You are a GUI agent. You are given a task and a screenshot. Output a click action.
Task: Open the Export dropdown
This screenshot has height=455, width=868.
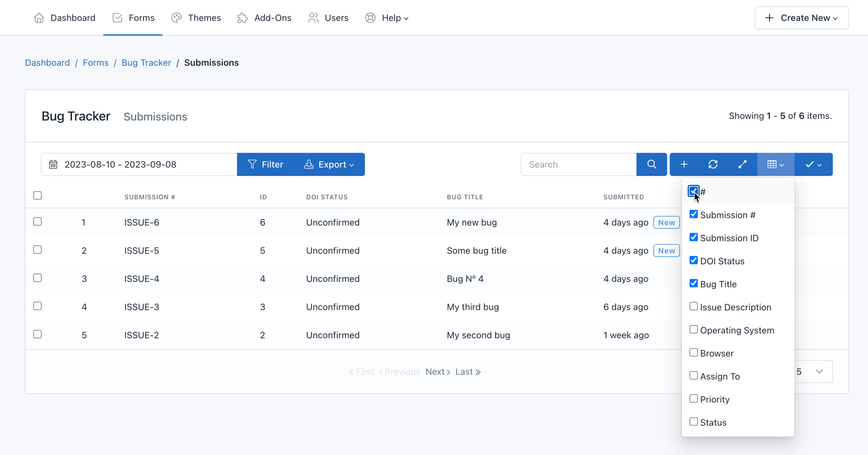click(329, 164)
